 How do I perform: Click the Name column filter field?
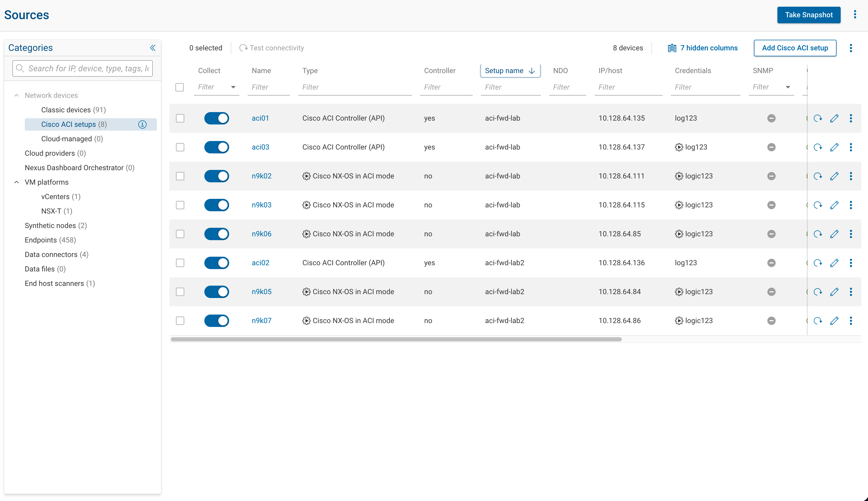pyautogui.click(x=269, y=87)
